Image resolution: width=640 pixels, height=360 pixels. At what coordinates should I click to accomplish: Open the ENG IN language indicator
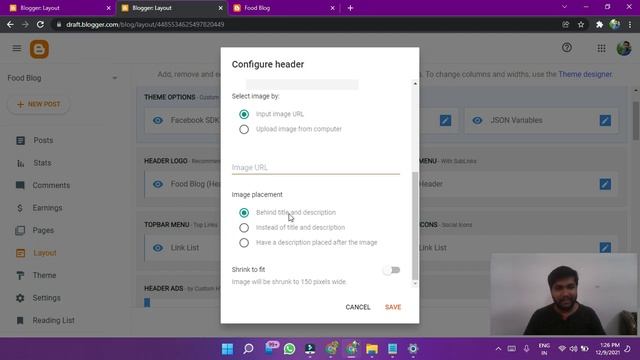point(544,349)
